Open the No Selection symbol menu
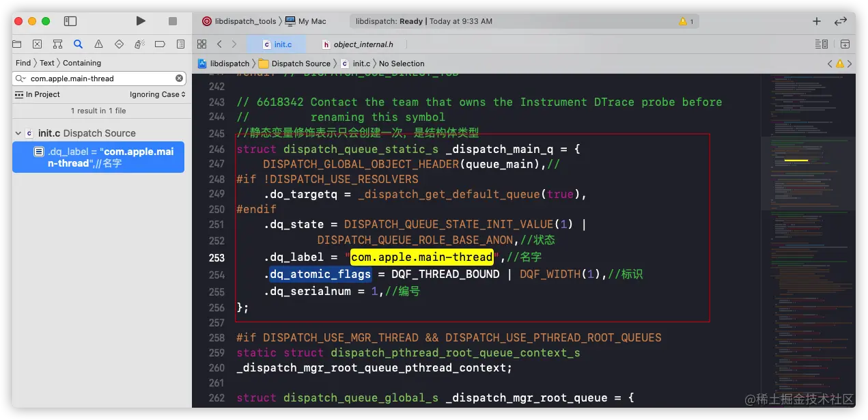 click(402, 64)
